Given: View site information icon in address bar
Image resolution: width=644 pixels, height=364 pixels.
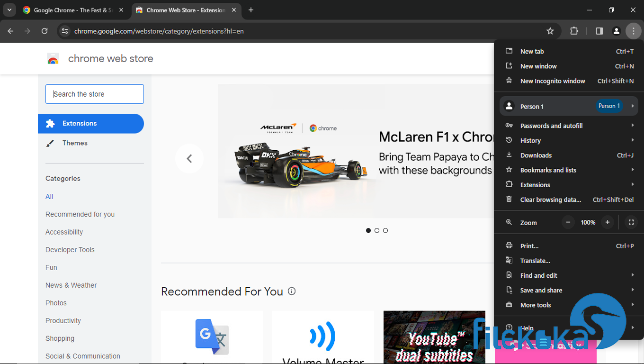Looking at the screenshot, I should pos(65,31).
